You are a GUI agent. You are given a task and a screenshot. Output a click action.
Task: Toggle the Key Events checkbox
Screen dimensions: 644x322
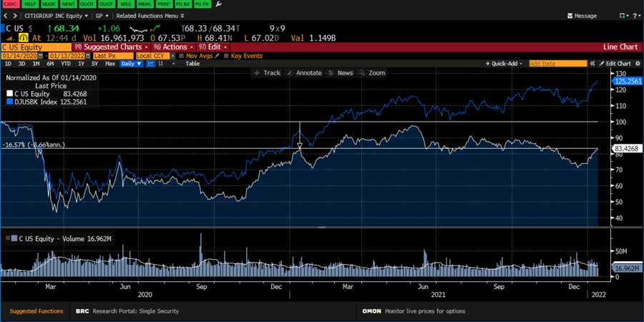(226, 56)
